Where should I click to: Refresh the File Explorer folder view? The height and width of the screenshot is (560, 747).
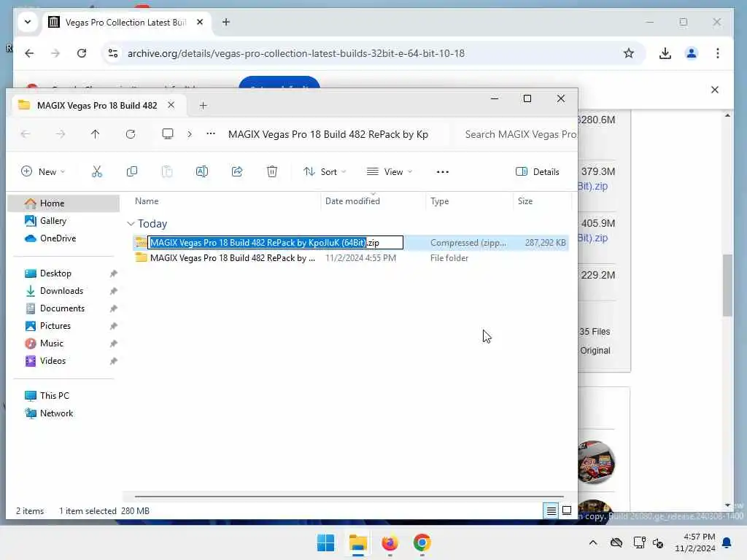[x=131, y=134]
